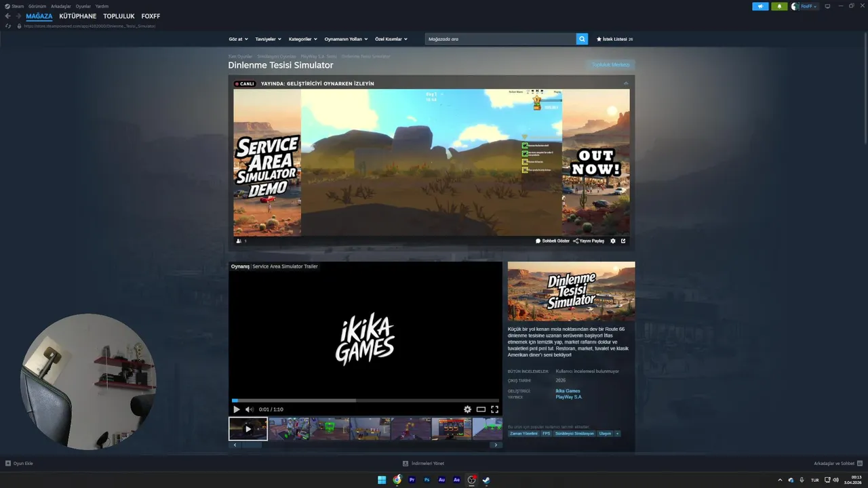Click in the Mağazada ara search field
Screen dimensions: 868x488
500,39
